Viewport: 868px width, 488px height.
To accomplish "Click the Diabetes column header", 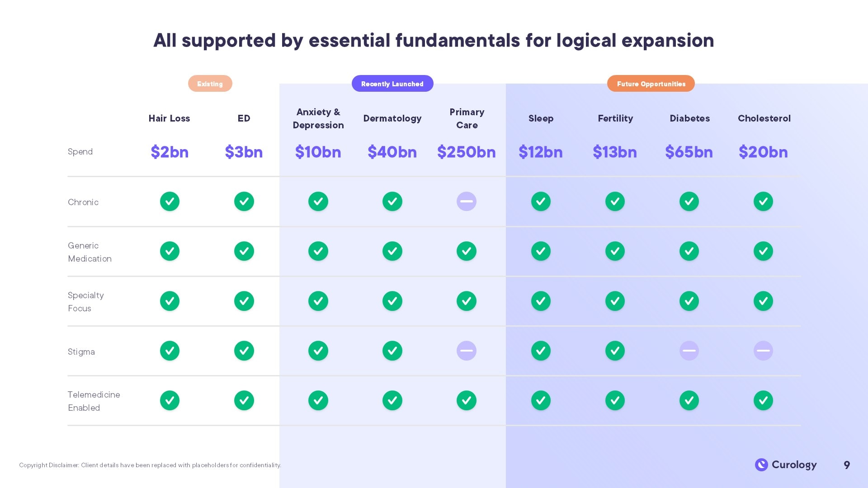I will click(689, 118).
